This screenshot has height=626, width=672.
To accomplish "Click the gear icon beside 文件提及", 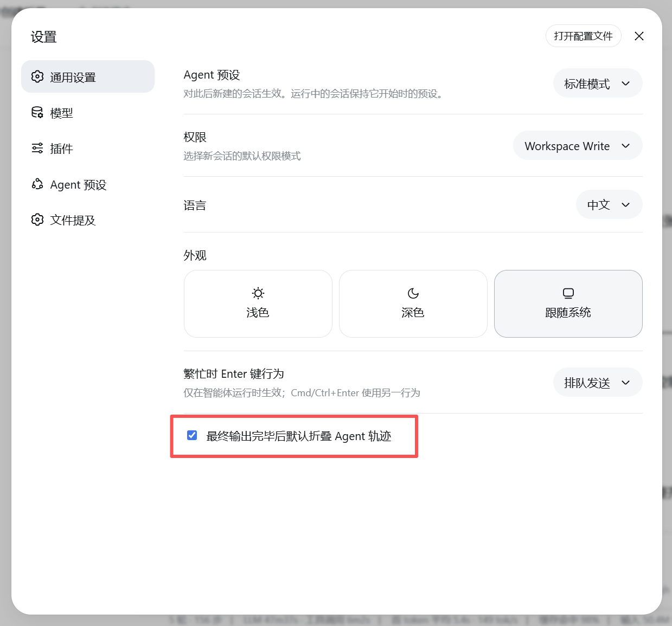I will click(x=37, y=220).
